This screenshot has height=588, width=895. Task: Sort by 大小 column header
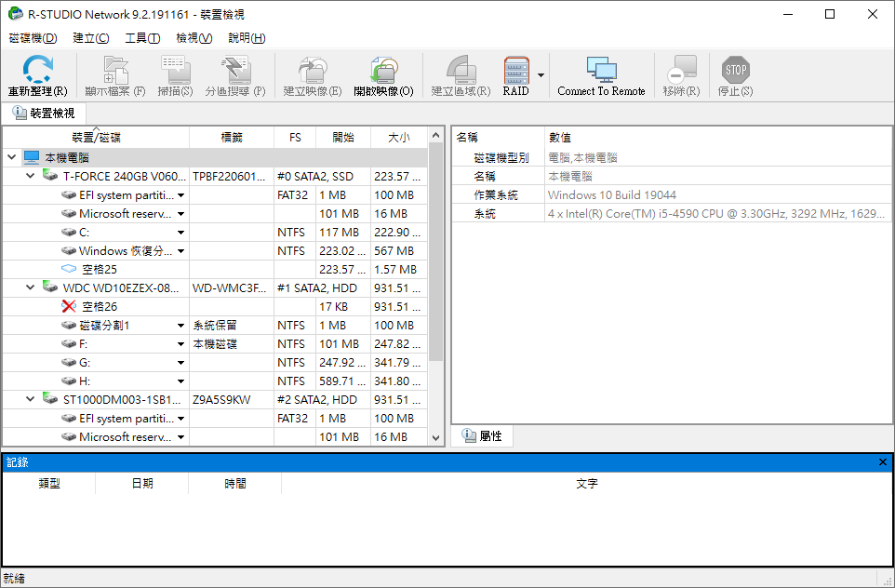tap(399, 138)
